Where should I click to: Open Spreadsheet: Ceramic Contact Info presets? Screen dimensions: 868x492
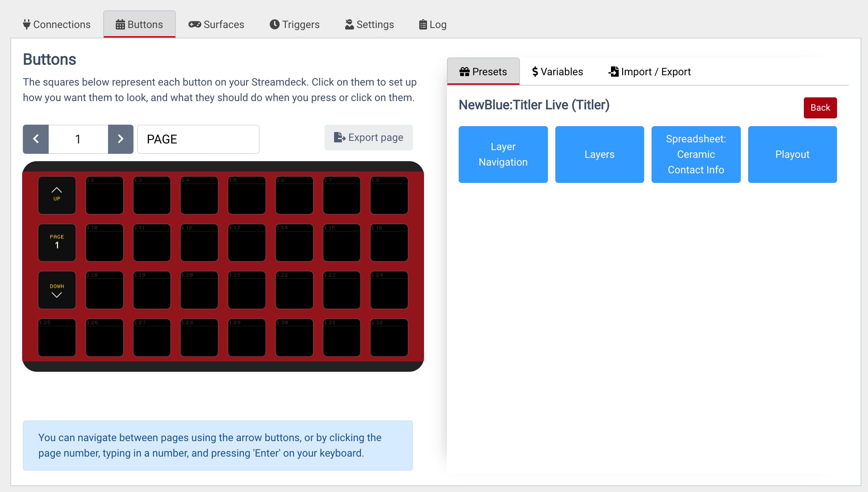(x=696, y=155)
